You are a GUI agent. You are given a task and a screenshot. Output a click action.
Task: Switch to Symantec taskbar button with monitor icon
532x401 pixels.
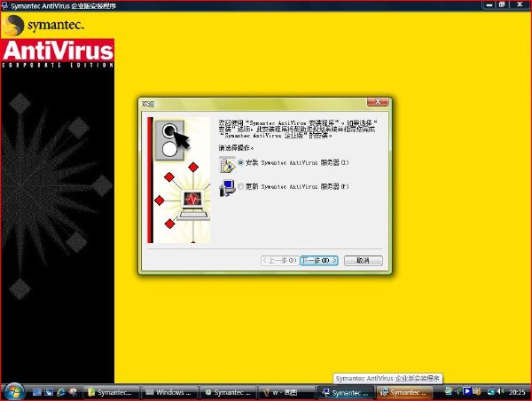pyautogui.click(x=345, y=392)
